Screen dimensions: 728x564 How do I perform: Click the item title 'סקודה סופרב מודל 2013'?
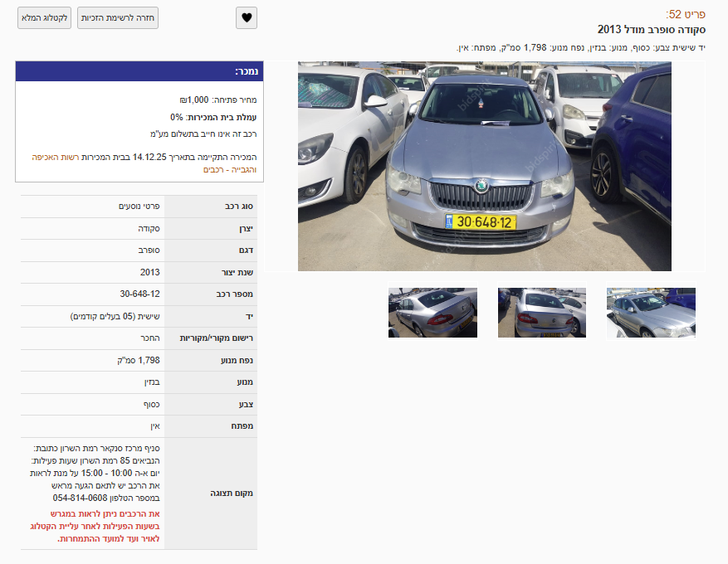pyautogui.click(x=652, y=30)
